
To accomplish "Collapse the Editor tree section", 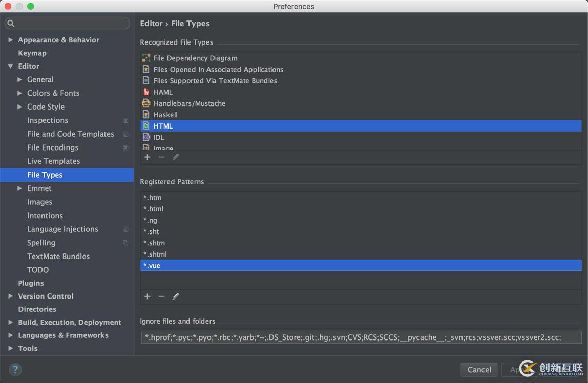I will [10, 66].
